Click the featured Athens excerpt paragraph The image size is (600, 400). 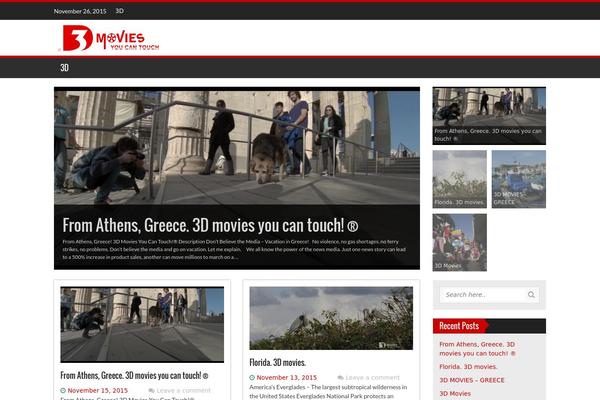coord(234,249)
